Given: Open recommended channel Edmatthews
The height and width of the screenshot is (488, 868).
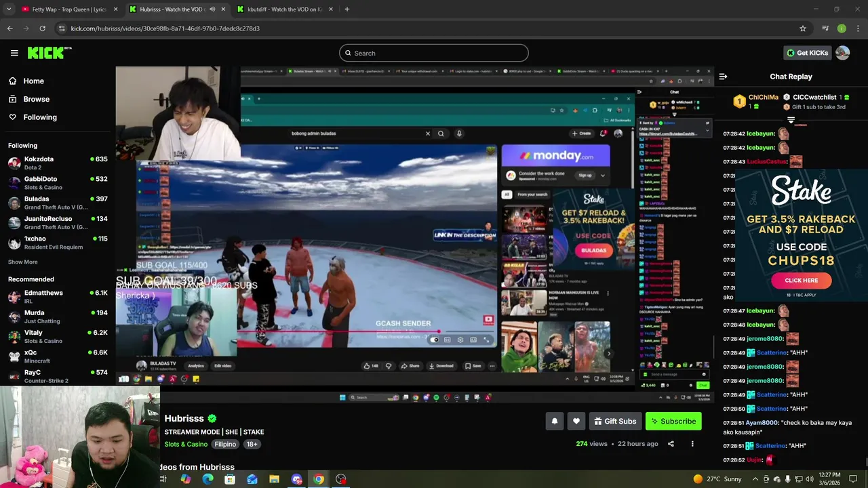Looking at the screenshot, I should [x=58, y=296].
